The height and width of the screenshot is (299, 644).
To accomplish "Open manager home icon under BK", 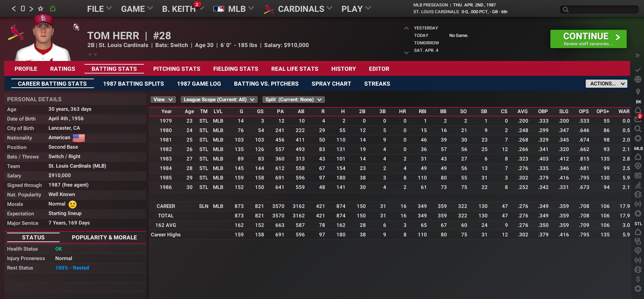I will coord(638,110).
